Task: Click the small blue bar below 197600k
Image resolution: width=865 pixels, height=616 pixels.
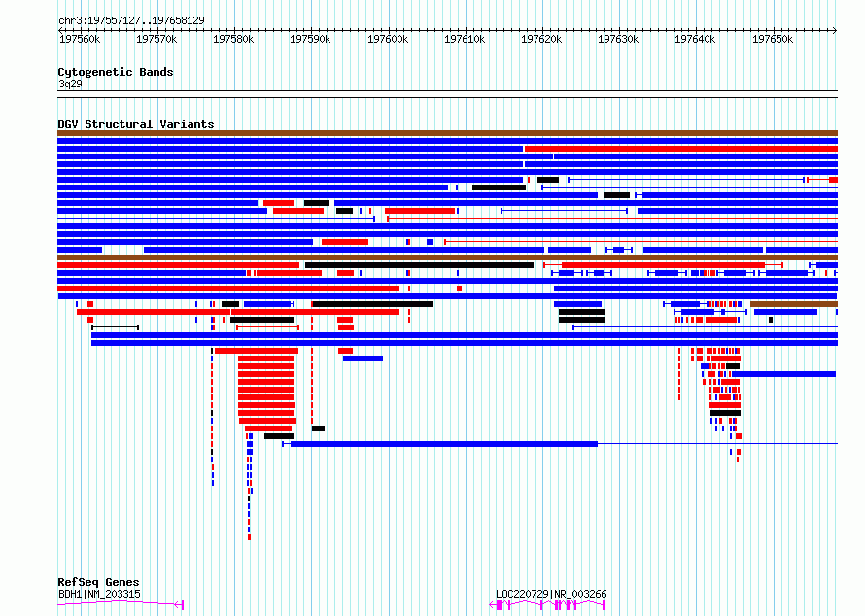Action: click(x=363, y=359)
